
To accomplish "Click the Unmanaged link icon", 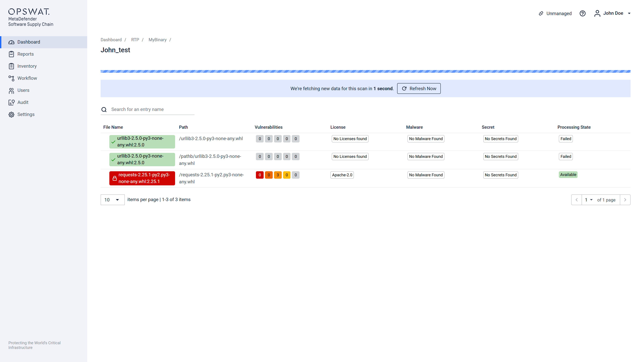I will [541, 13].
